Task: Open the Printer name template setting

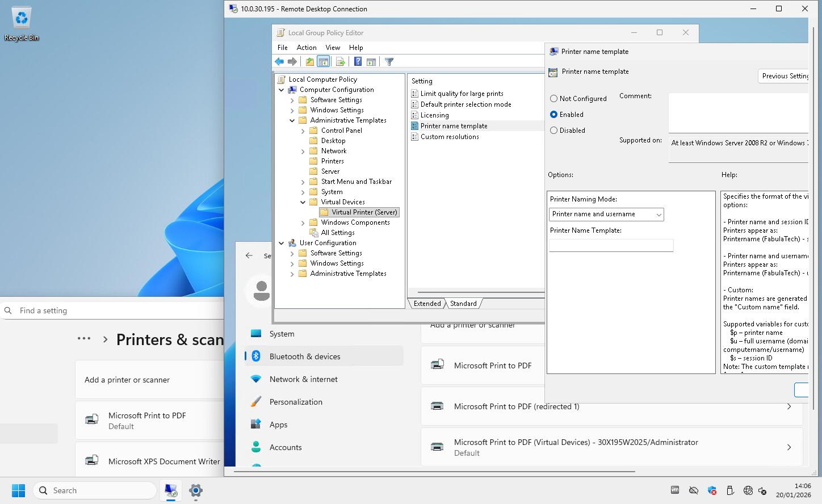Action: coord(454,126)
